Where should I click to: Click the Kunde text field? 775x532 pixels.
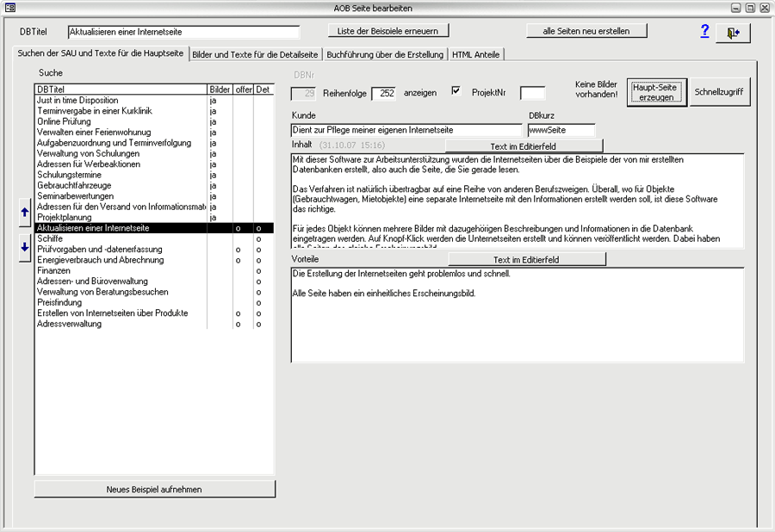point(406,130)
